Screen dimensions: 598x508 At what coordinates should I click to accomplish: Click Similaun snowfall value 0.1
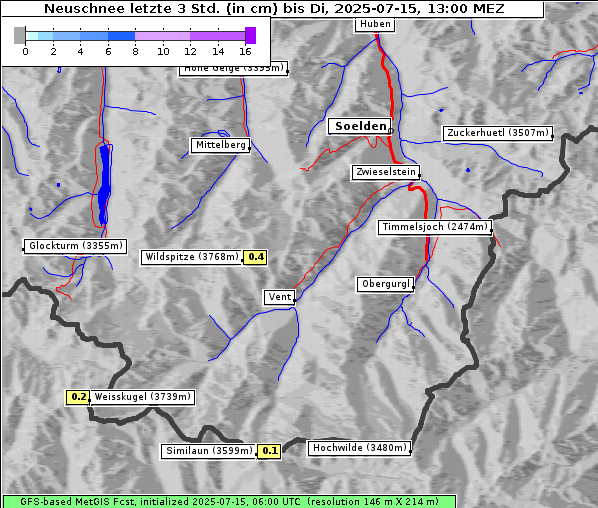[269, 451]
